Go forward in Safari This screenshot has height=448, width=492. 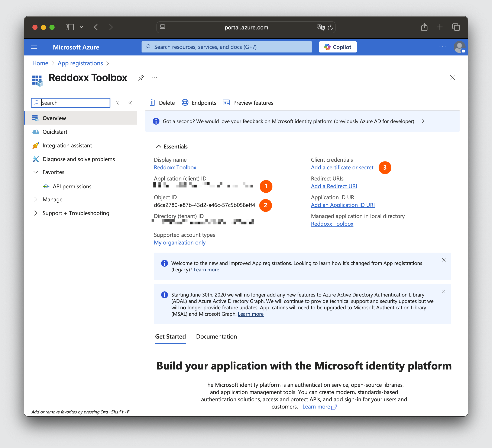coord(111,27)
